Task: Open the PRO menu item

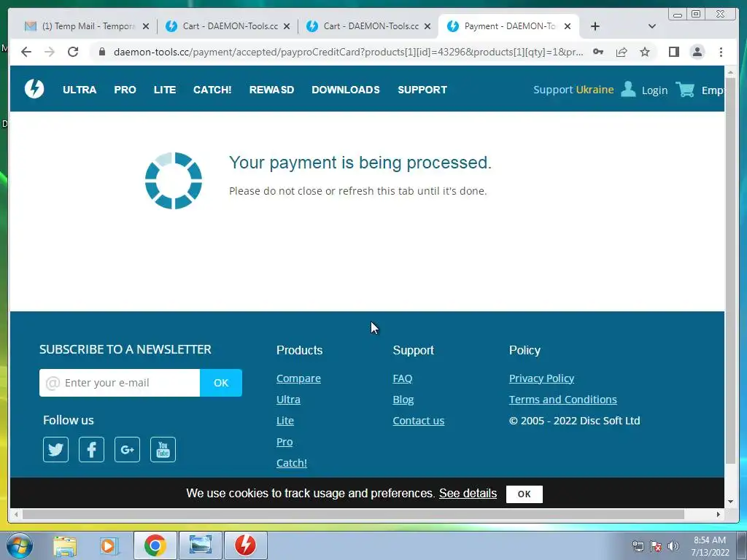Action: coord(125,90)
